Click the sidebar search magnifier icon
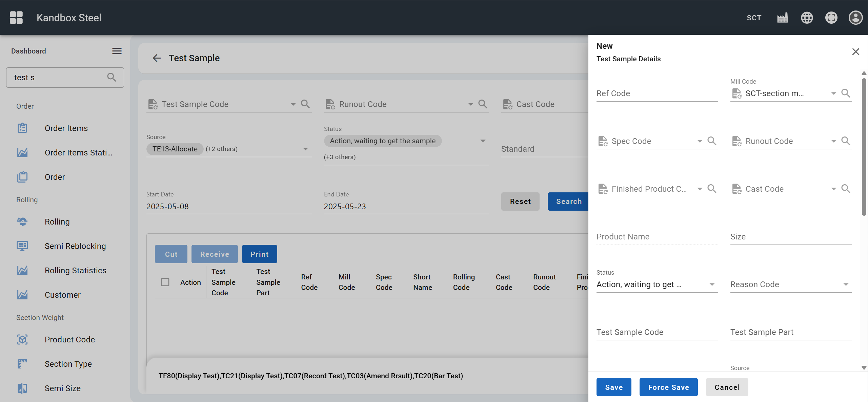The height and width of the screenshot is (402, 868). click(x=112, y=77)
